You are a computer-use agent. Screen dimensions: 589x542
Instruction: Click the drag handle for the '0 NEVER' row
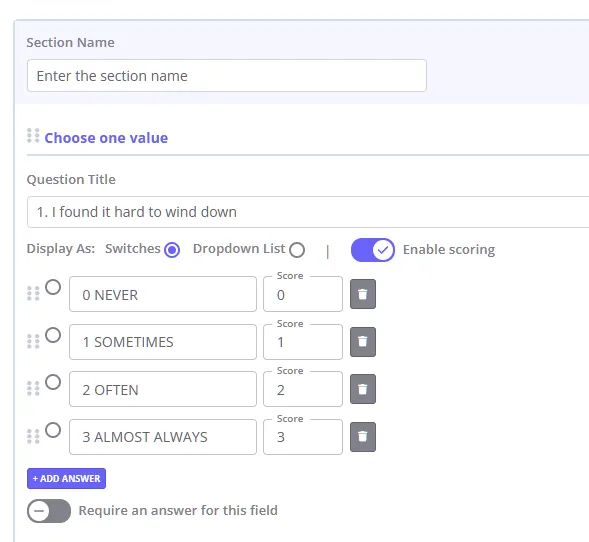click(33, 294)
